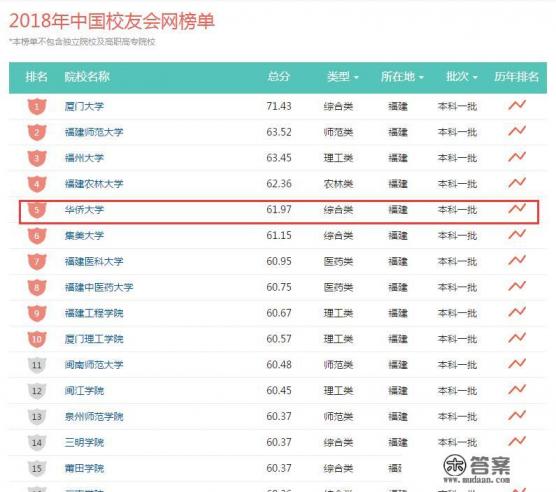
Task: Click the grey rank 11 badge
Action: point(37,365)
